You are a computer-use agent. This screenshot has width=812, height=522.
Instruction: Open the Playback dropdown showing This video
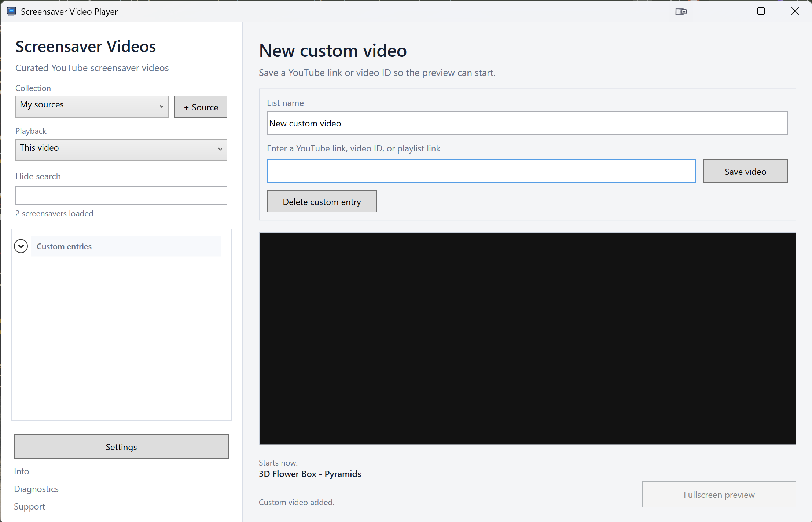[121, 150]
